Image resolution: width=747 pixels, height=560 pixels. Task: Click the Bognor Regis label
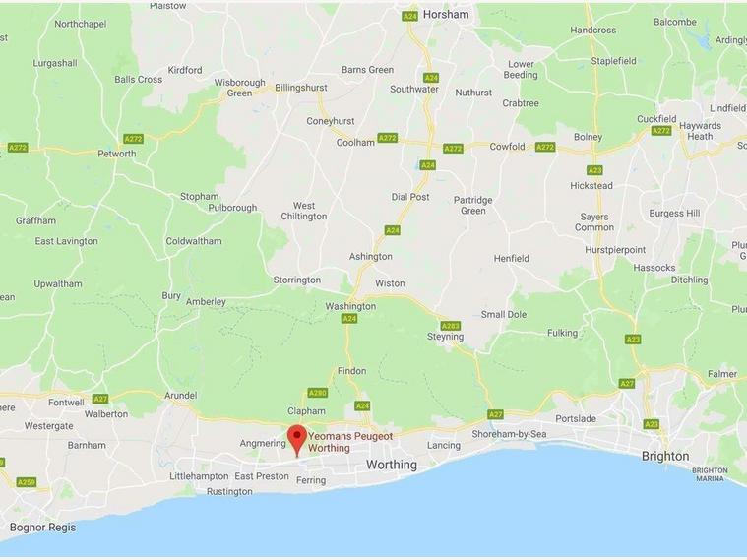pos(43,528)
